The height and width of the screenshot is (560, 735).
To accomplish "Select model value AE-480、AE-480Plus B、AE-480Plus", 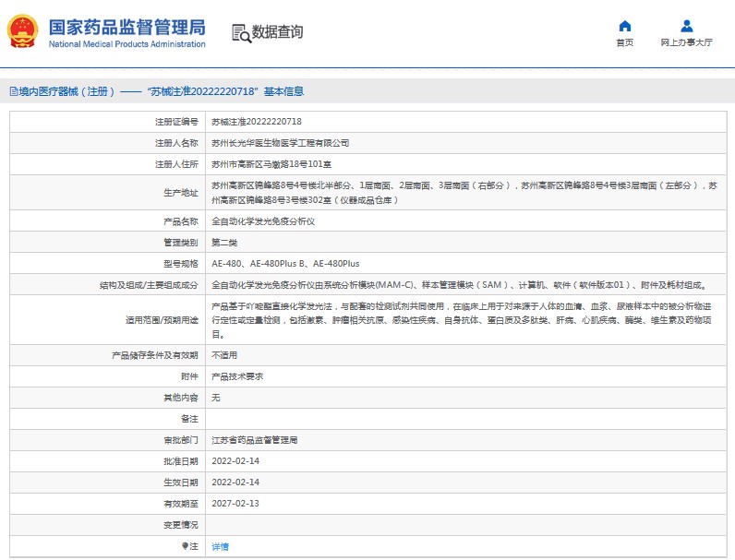I will point(285,264).
